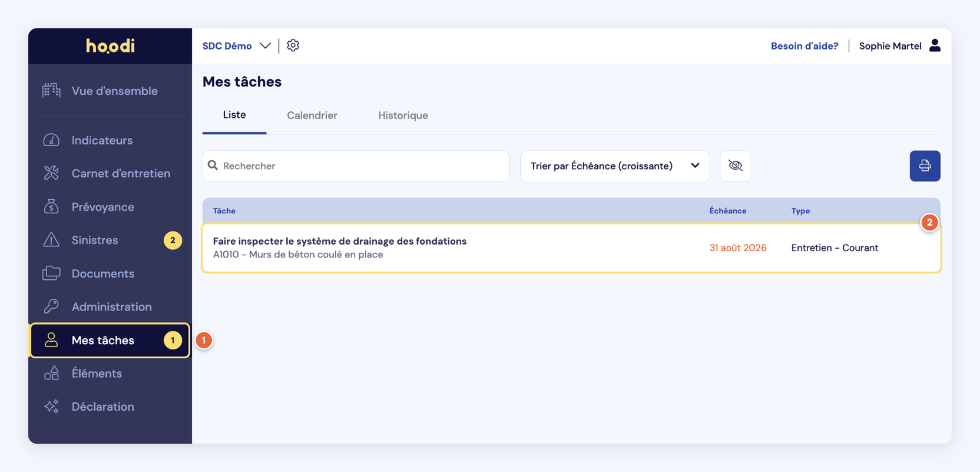Screen dimensions: 980x472
Task: Open Trier par Échéance sort dropdown
Action: tap(614, 166)
